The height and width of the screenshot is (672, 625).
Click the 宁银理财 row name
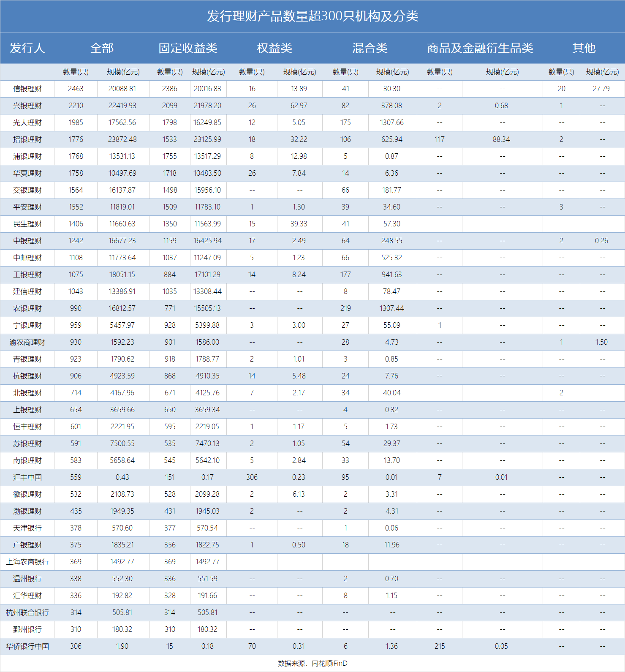tap(27, 325)
